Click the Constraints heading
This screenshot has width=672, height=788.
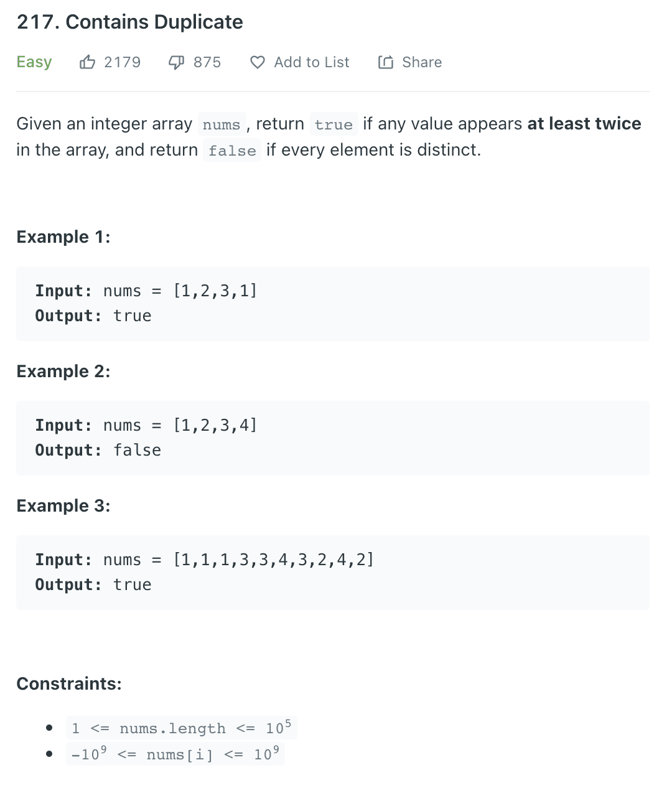click(69, 683)
